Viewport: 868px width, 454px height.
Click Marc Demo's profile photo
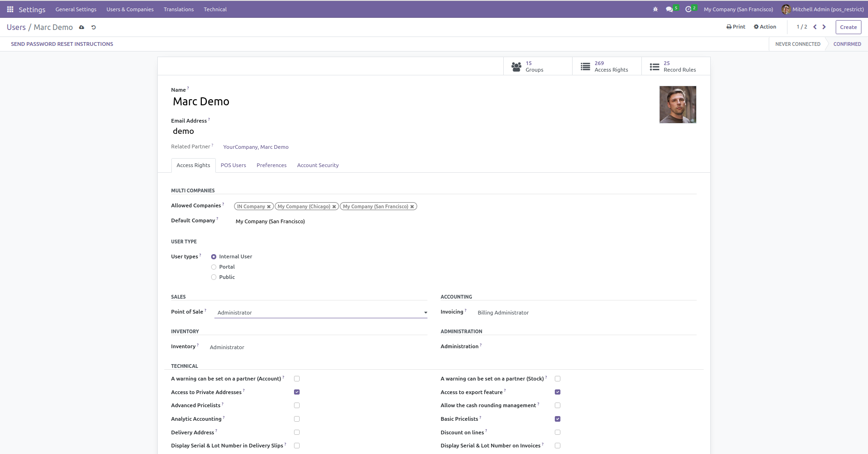pyautogui.click(x=677, y=104)
